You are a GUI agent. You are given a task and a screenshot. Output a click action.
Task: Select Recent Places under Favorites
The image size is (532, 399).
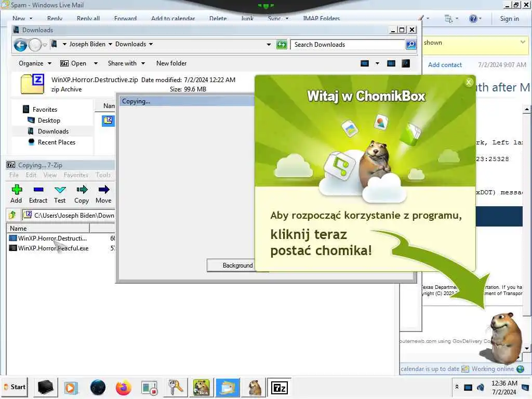click(56, 142)
